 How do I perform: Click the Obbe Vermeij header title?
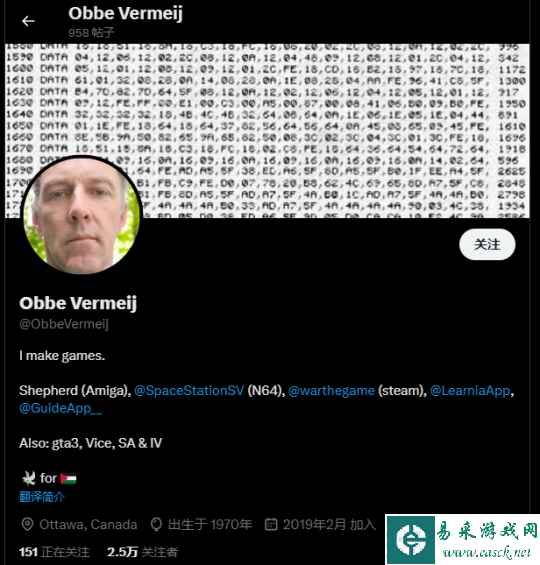(x=125, y=13)
